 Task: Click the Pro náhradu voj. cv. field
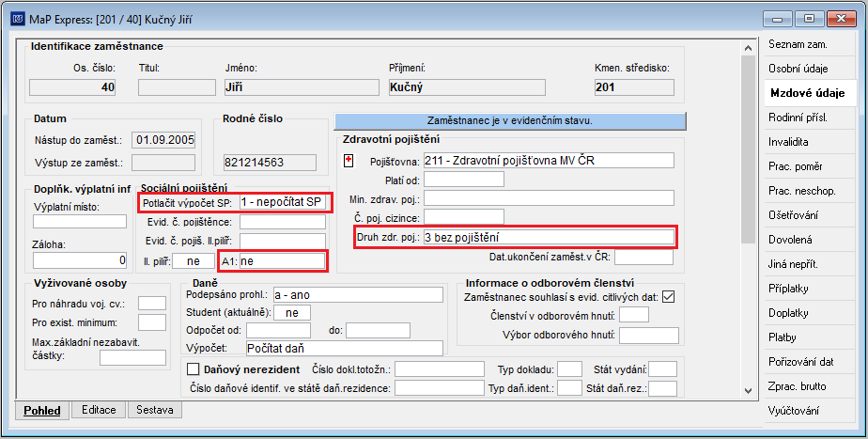(x=152, y=304)
